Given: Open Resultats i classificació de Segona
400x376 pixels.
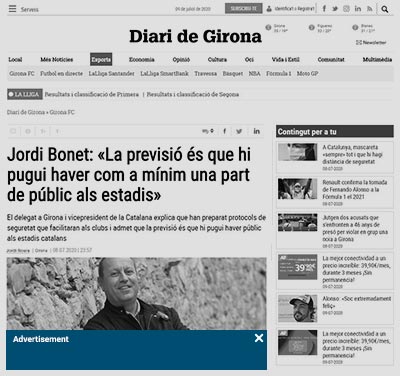Looking at the screenshot, I should (193, 94).
